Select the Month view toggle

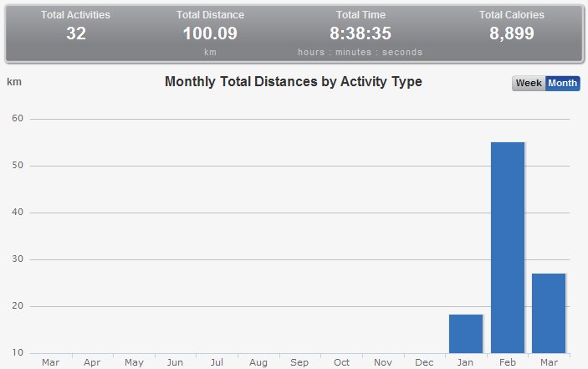click(x=562, y=84)
